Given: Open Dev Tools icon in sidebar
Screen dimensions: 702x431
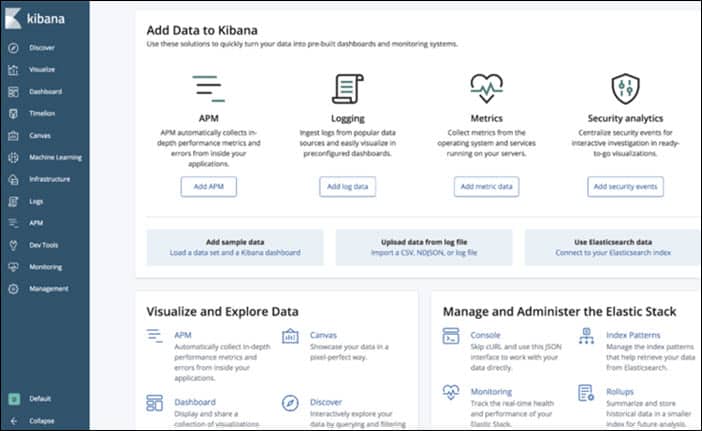Looking at the screenshot, I should pos(13,245).
